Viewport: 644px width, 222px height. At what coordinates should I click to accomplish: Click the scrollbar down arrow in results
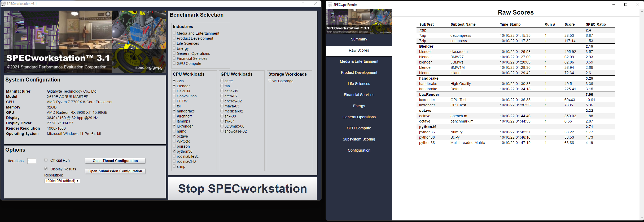[x=642, y=218]
